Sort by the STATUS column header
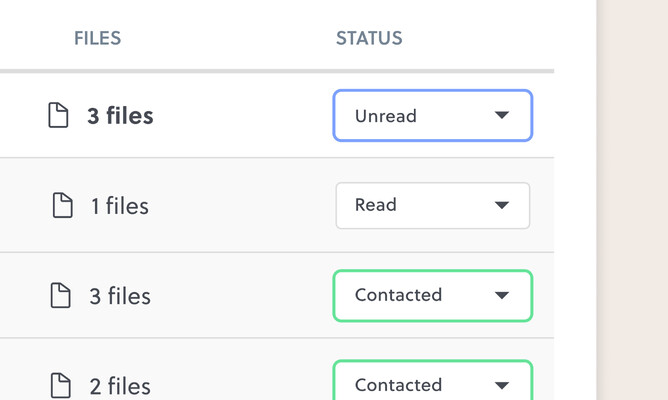The width and height of the screenshot is (668, 400). (x=369, y=39)
